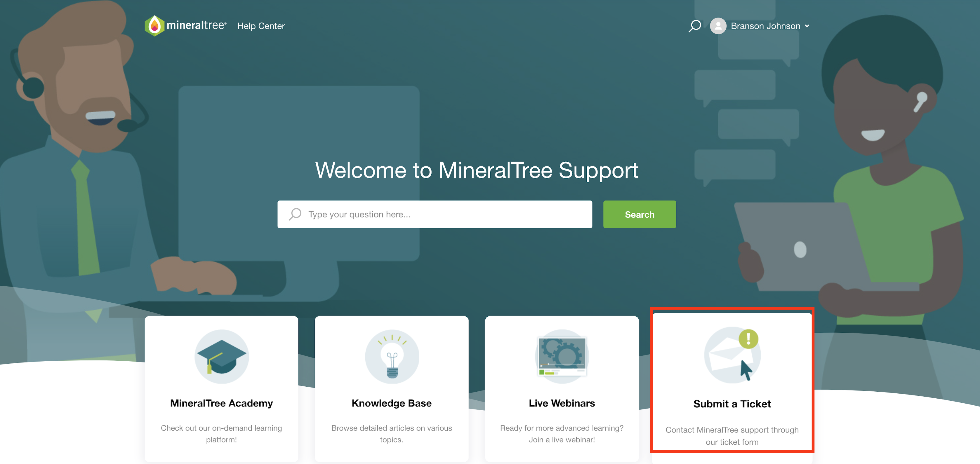Select the Live Webinars heading
Screen dimensions: 980x464
(x=562, y=403)
